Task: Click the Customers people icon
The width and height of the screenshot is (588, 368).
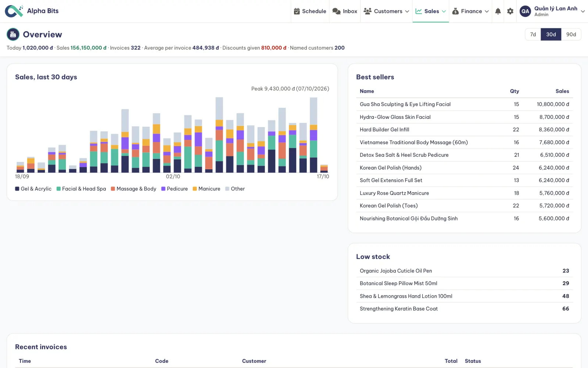Action: pyautogui.click(x=367, y=11)
